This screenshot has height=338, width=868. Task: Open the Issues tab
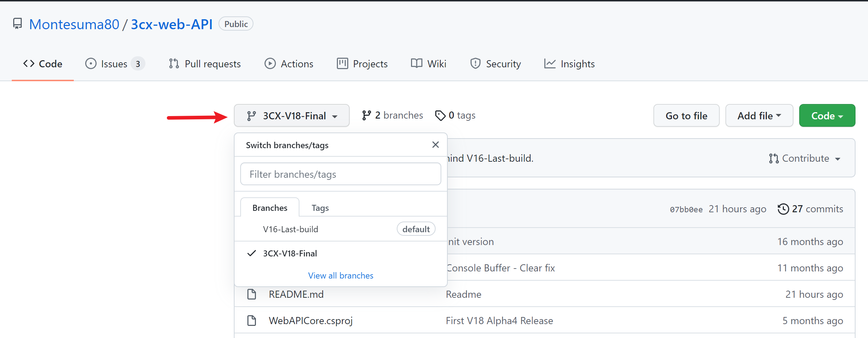115,64
